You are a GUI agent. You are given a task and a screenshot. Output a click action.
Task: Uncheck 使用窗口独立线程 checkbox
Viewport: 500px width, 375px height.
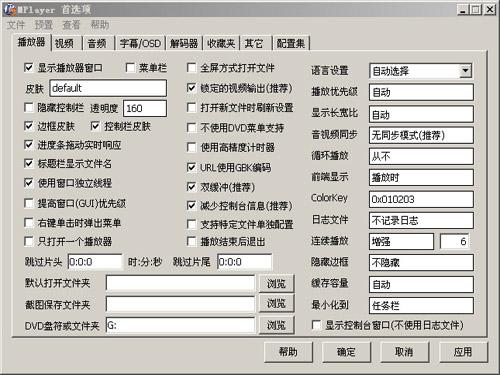pos(29,183)
